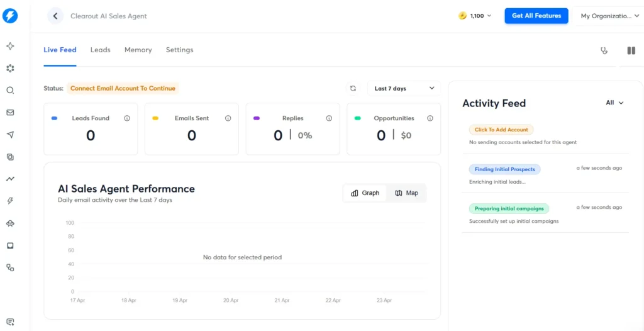The width and height of the screenshot is (644, 331).
Task: Show info for Leads Found
Action: [x=127, y=118]
